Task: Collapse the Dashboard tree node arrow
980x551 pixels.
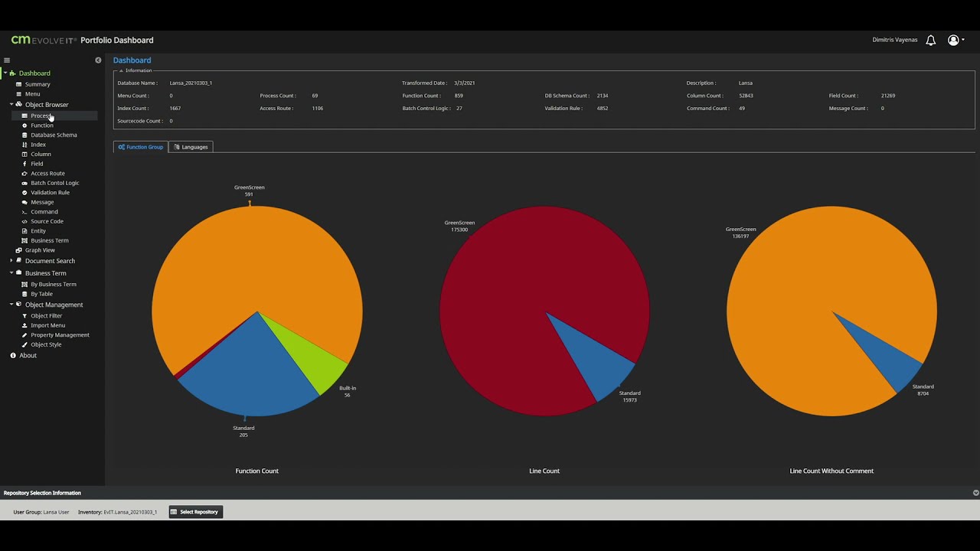Action: click(x=5, y=73)
